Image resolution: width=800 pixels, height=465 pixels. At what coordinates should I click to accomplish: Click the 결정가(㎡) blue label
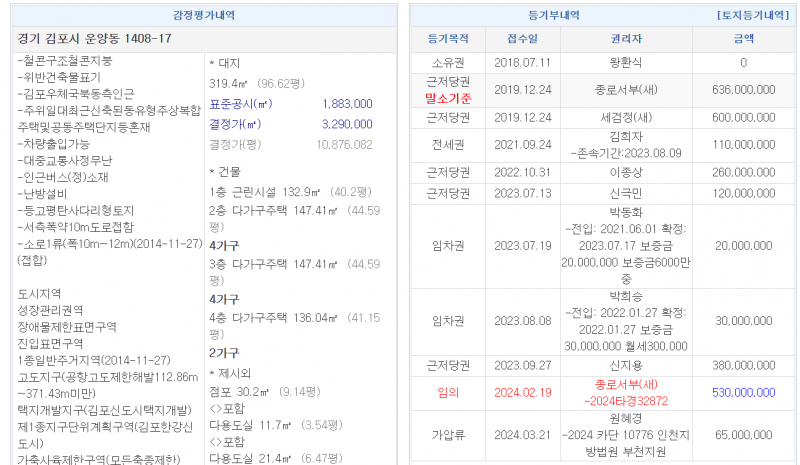(x=234, y=124)
